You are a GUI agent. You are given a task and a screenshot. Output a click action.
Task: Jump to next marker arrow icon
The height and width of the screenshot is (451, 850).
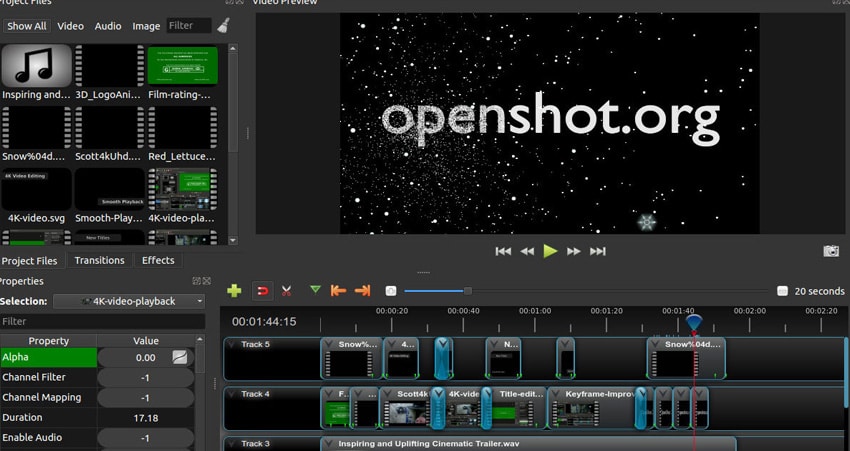(362, 291)
